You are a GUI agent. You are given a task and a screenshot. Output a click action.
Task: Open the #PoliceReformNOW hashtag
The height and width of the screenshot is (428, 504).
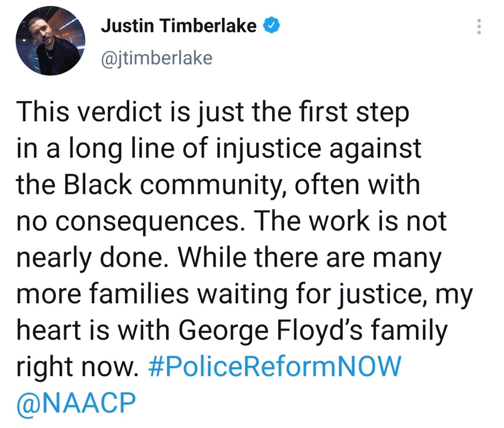275,366
